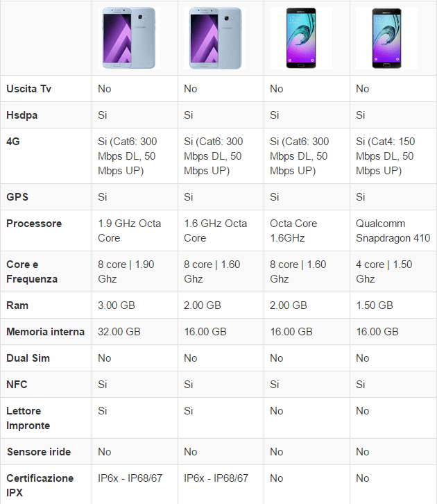Click the Memoria interna row label
This screenshot has width=437, height=504.
click(x=45, y=332)
